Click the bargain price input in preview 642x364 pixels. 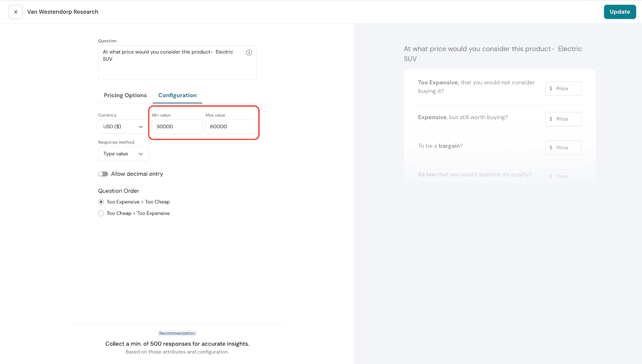563,148
